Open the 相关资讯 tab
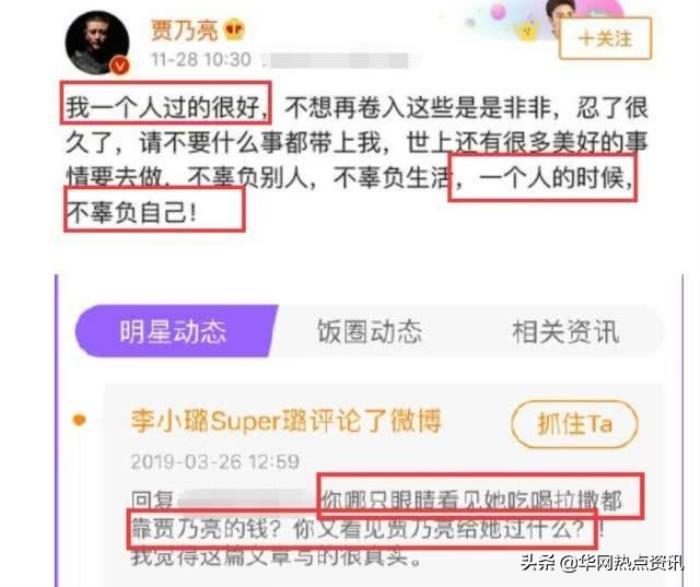 tap(565, 332)
